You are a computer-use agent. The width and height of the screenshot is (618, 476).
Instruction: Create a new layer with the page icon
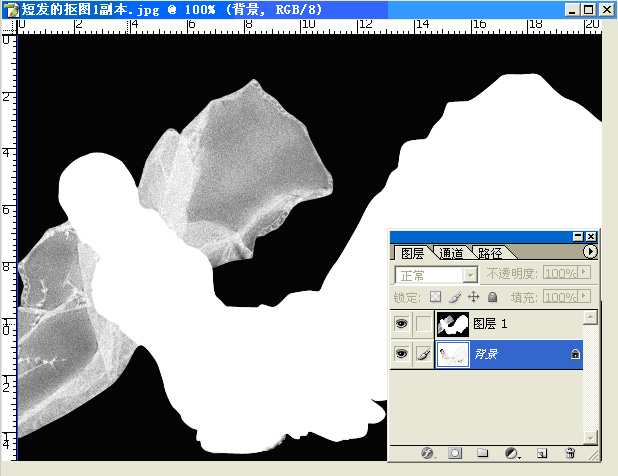coord(542,453)
